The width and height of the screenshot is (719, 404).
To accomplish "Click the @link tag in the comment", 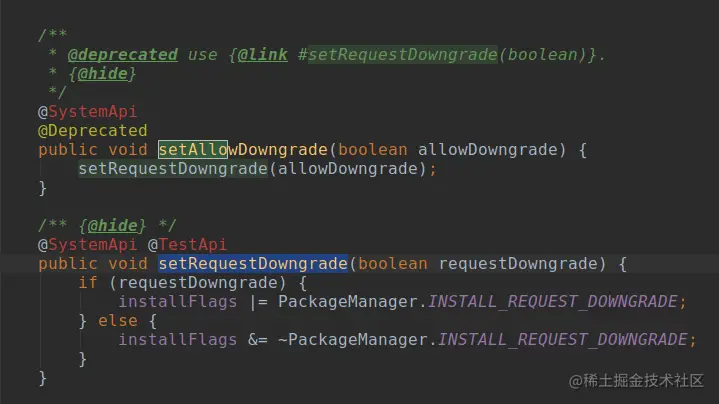I will pos(263,55).
